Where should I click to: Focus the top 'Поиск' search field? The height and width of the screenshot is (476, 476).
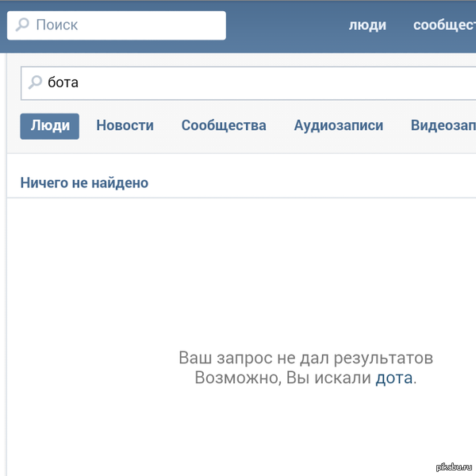117,25
